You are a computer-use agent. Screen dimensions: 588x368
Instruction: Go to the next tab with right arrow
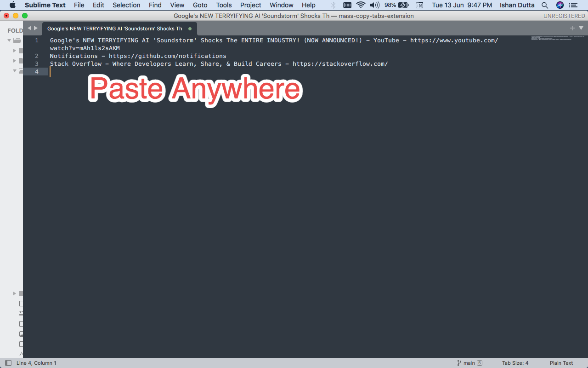click(x=36, y=28)
